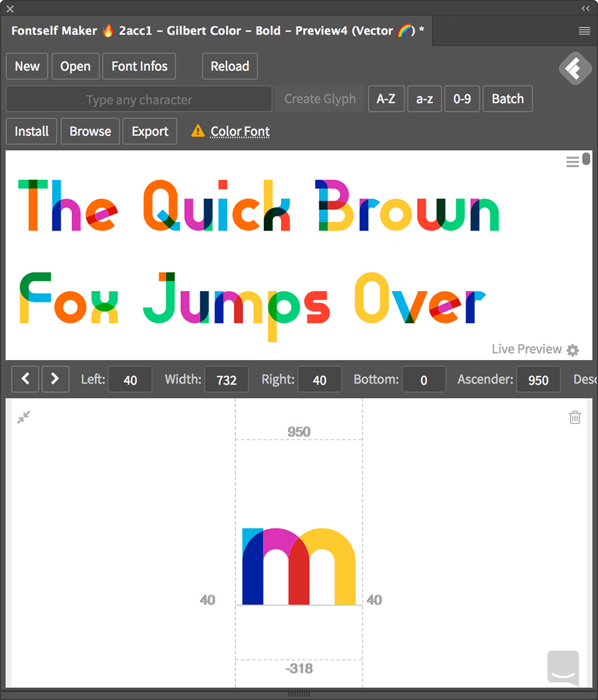Open the chat support bubble

pyautogui.click(x=563, y=668)
